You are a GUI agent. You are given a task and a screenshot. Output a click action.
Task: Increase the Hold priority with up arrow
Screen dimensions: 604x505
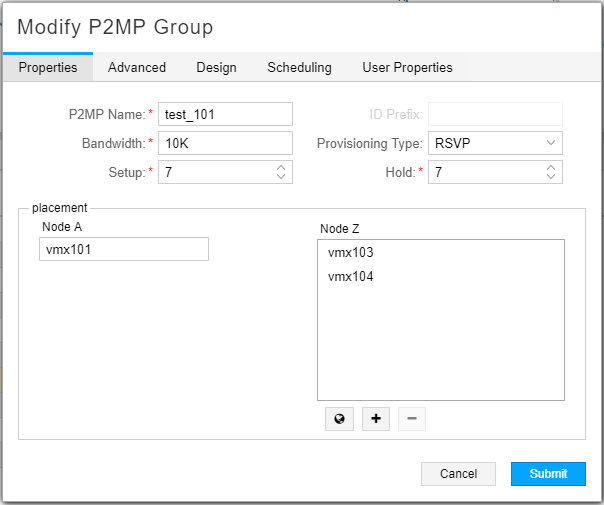(x=551, y=167)
